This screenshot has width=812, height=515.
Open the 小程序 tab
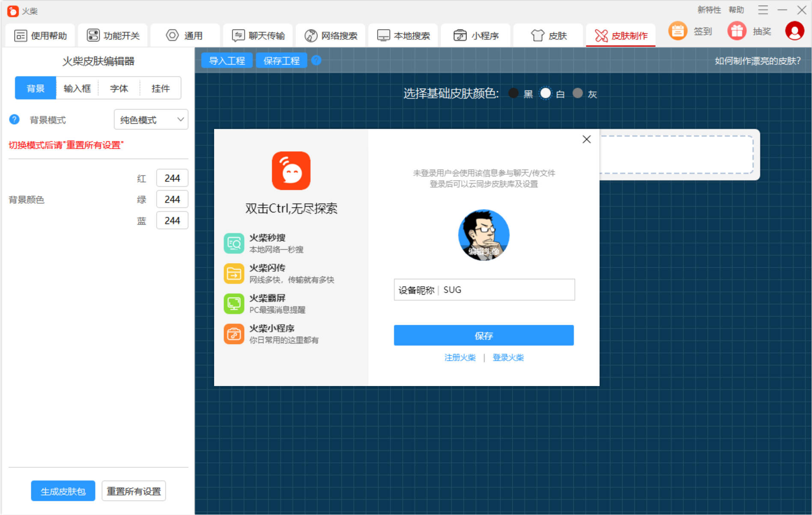[475, 36]
